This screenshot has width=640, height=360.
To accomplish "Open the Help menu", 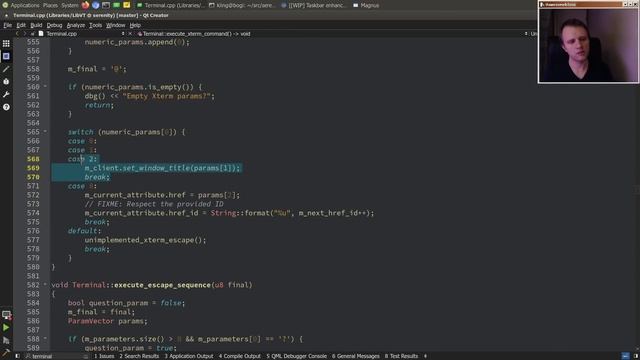I will 135,25.
